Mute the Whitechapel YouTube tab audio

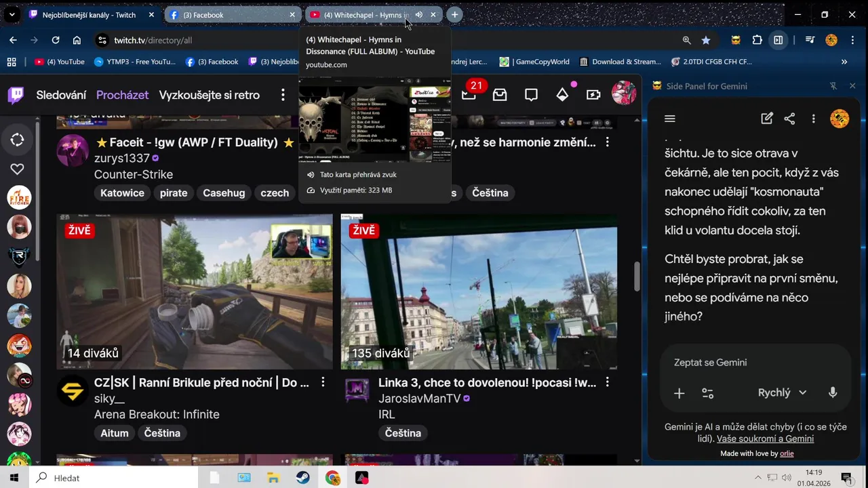[418, 15]
